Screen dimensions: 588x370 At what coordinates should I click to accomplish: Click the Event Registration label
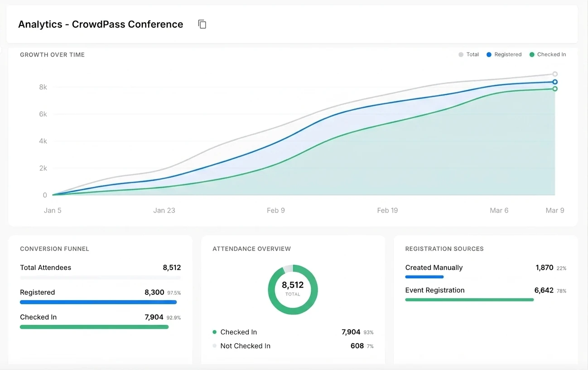point(435,290)
